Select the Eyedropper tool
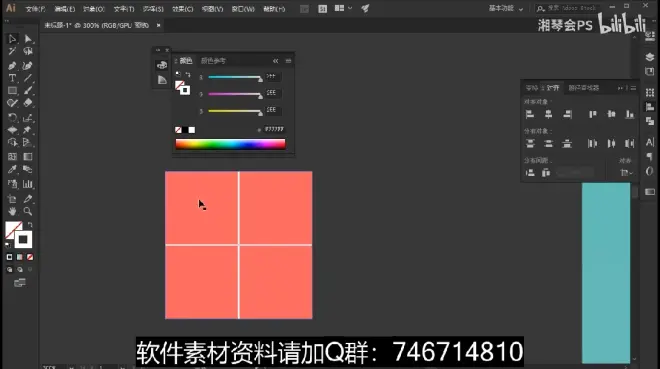660x369 pixels. 12,169
